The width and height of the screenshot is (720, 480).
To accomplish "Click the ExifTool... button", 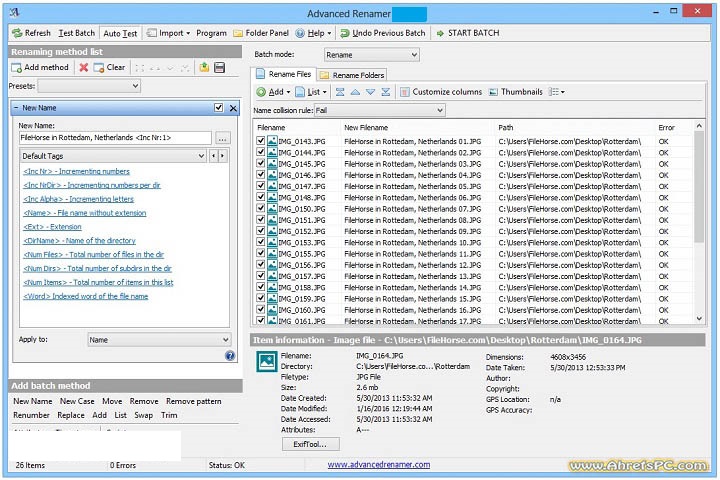I will pyautogui.click(x=311, y=444).
